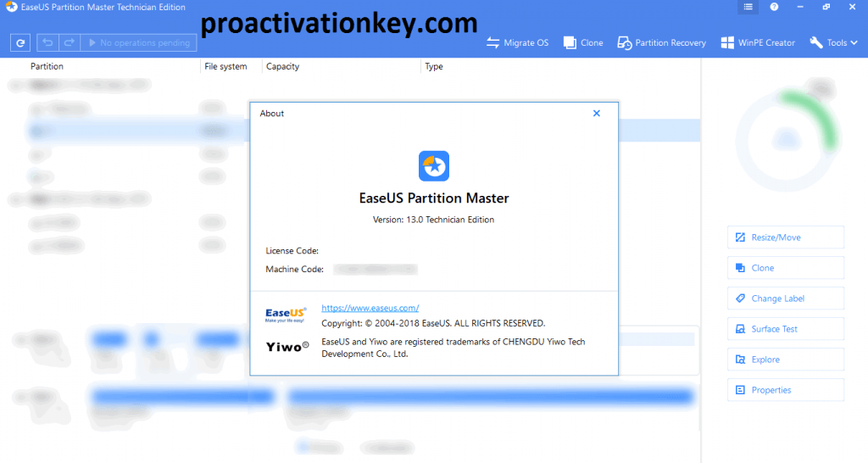Click the Help question mark icon
The height and width of the screenshot is (463, 868).
pos(774,7)
